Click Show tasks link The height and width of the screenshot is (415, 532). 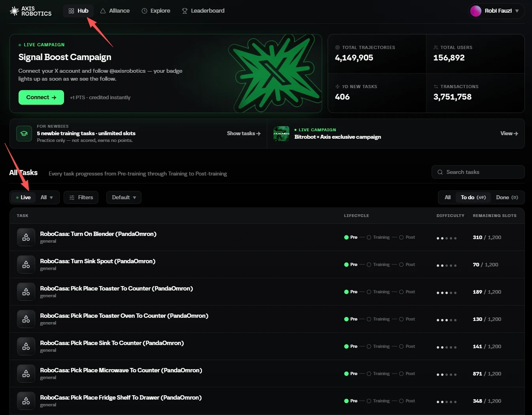(243, 134)
